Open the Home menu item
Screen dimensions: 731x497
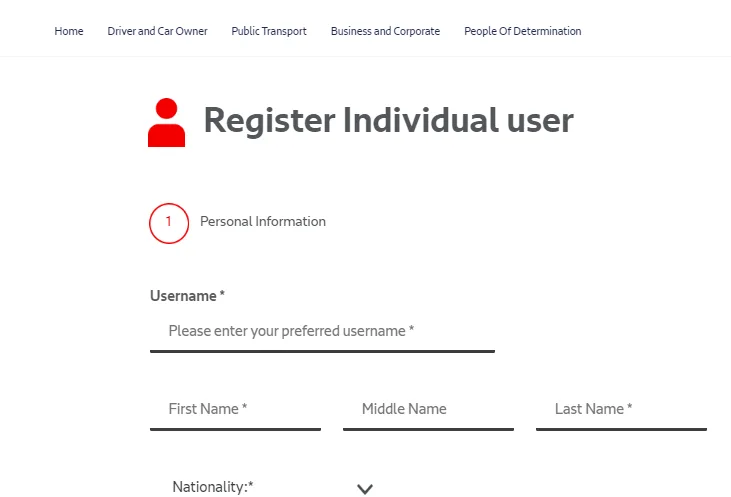(x=69, y=31)
